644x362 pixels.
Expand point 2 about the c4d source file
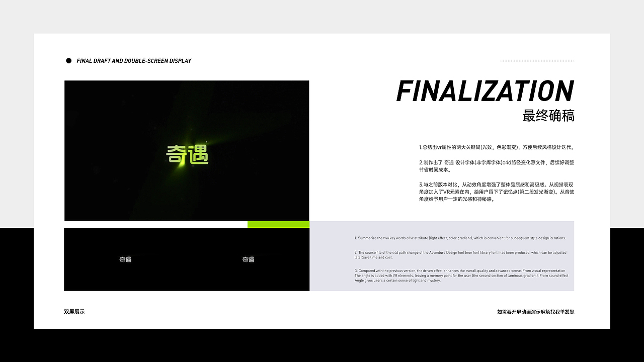click(496, 166)
